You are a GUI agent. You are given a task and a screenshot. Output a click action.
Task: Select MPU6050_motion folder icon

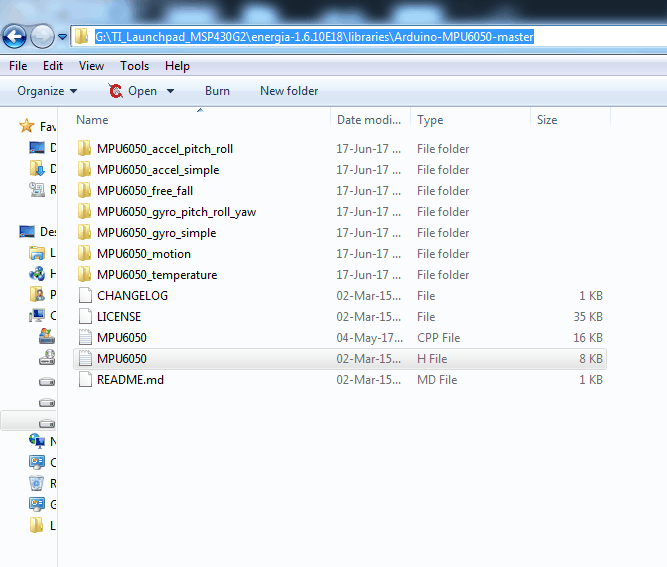pos(85,253)
